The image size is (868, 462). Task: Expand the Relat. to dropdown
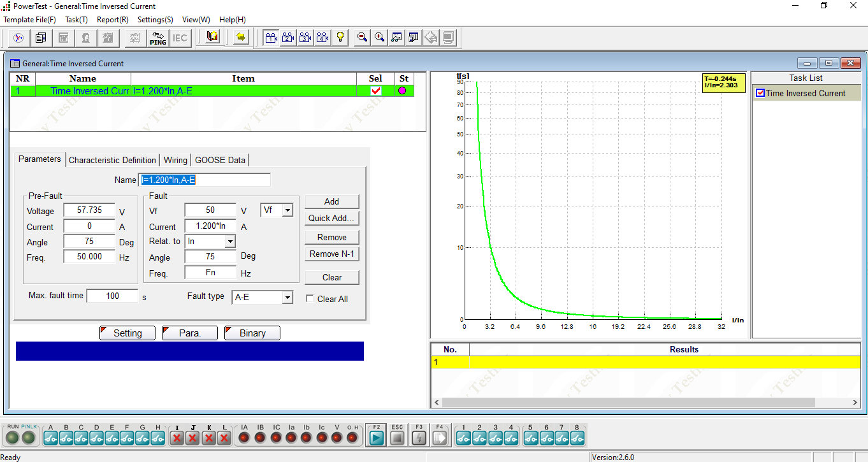(230, 242)
